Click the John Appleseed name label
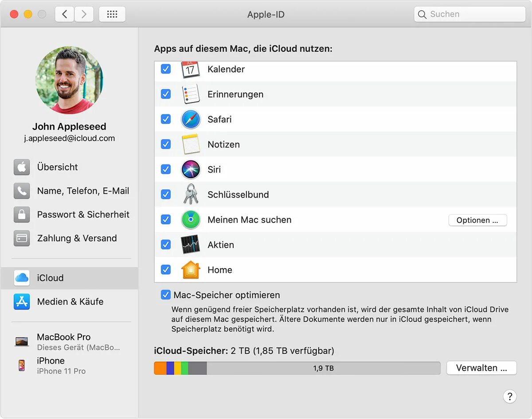The image size is (532, 419). point(70,126)
